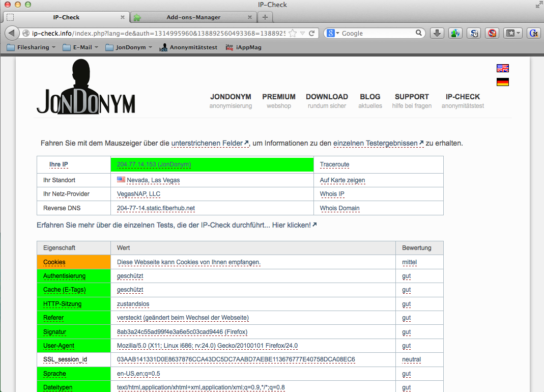
Task: Click the magnifier search icon in Google box
Action: [419, 33]
